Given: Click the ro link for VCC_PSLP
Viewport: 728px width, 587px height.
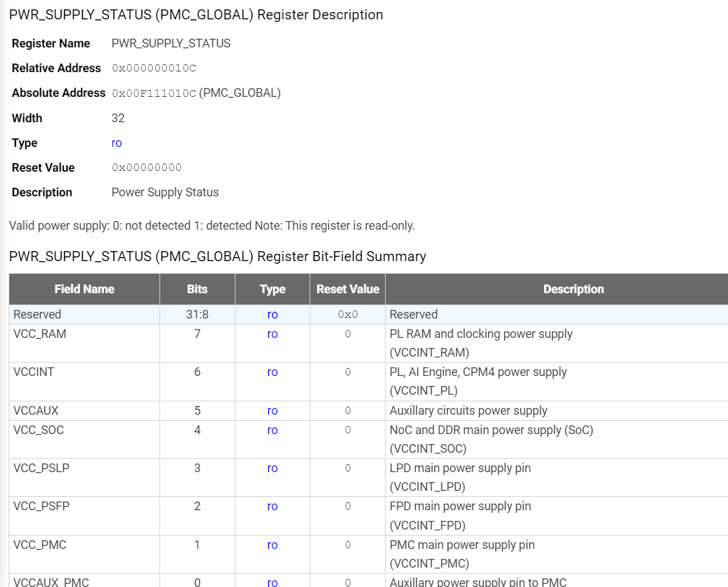Looking at the screenshot, I should point(272,468).
